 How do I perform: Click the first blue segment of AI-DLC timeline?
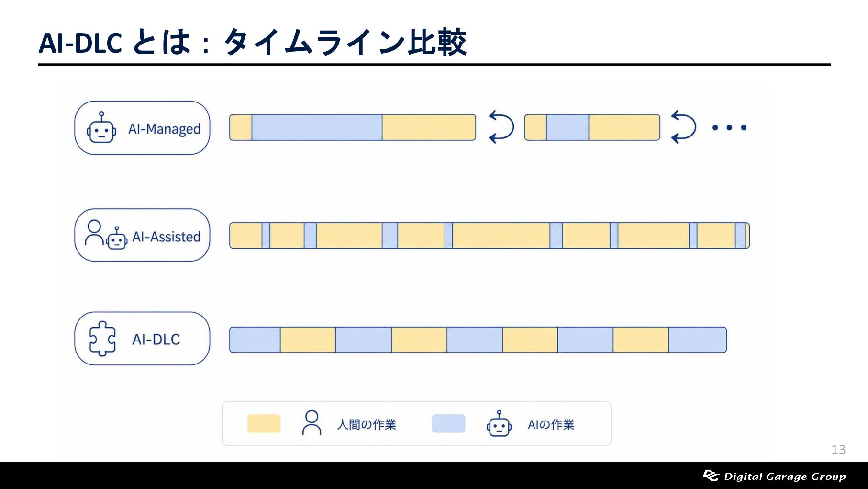[255, 340]
